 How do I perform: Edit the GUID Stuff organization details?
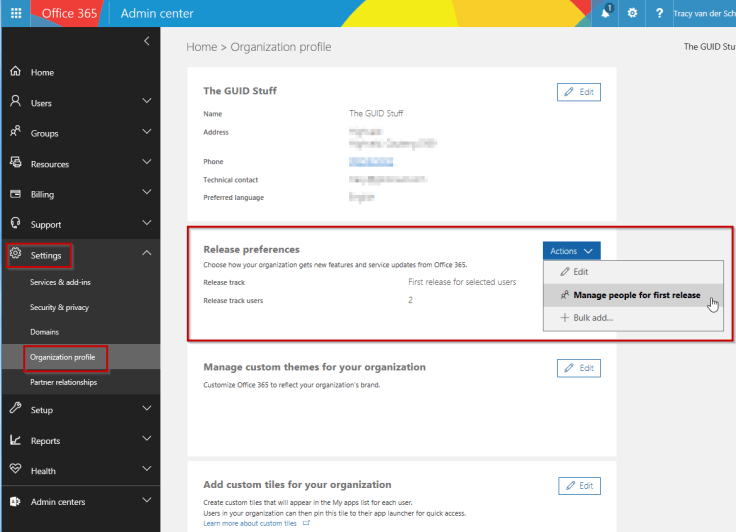[578, 92]
